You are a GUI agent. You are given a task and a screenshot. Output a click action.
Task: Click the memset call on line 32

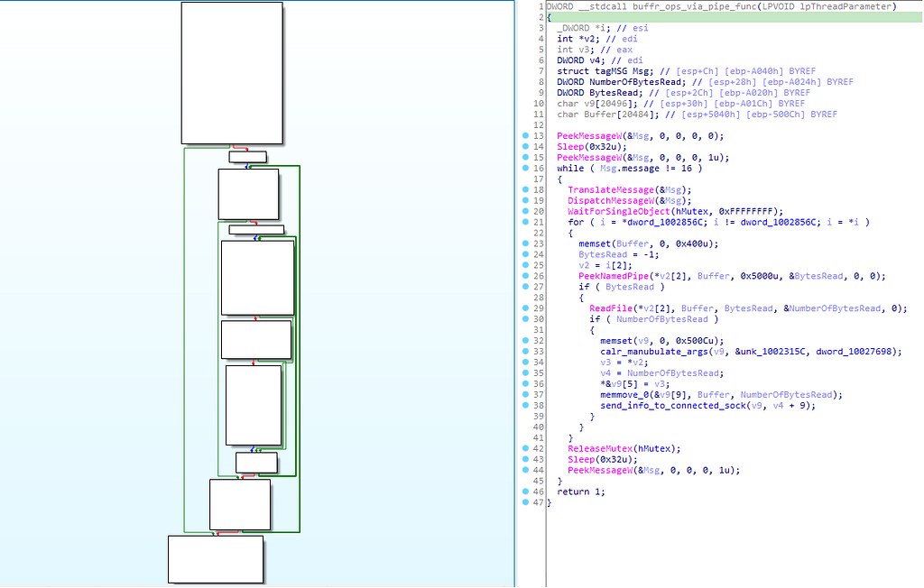pos(616,341)
